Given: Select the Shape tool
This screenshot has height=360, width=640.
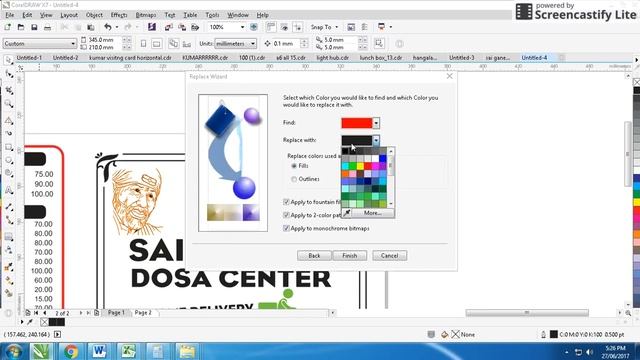Looking at the screenshot, I should [x=9, y=75].
